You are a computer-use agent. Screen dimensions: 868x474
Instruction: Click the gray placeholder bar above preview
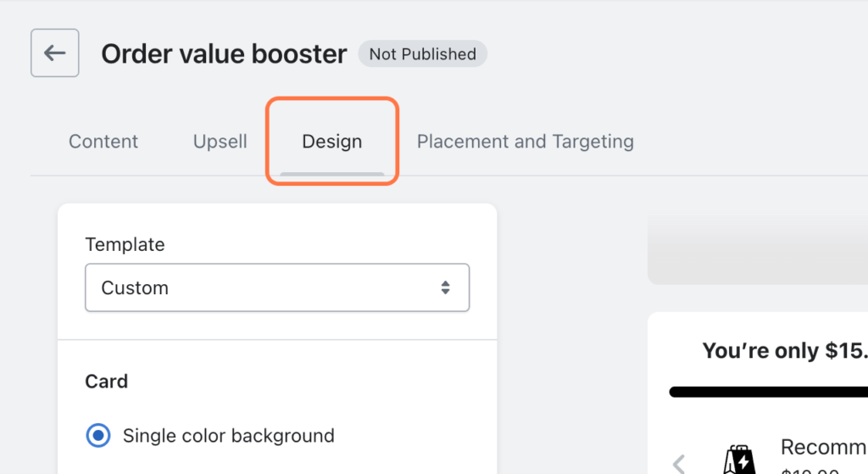tap(758, 250)
